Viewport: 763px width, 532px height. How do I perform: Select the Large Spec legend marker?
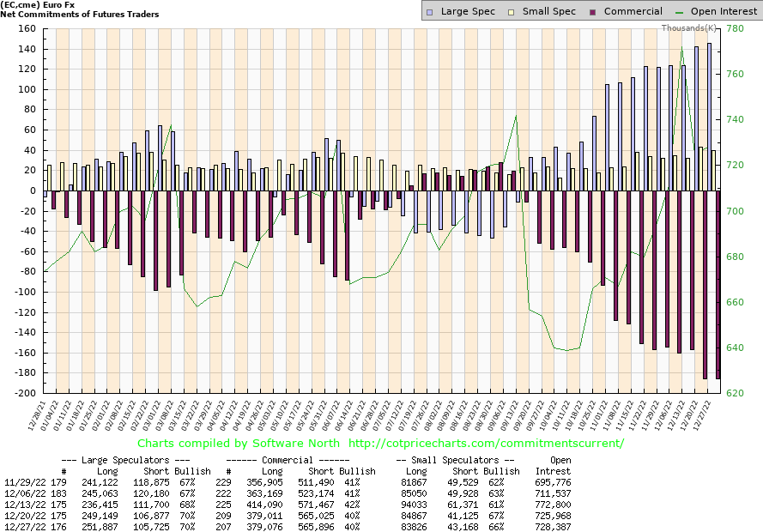pos(432,11)
